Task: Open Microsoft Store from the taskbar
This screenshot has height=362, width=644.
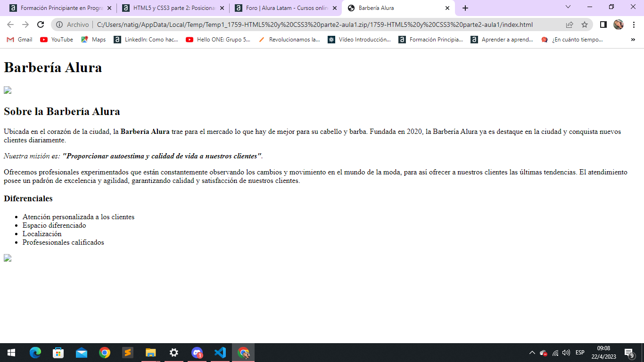Action: (x=58, y=353)
